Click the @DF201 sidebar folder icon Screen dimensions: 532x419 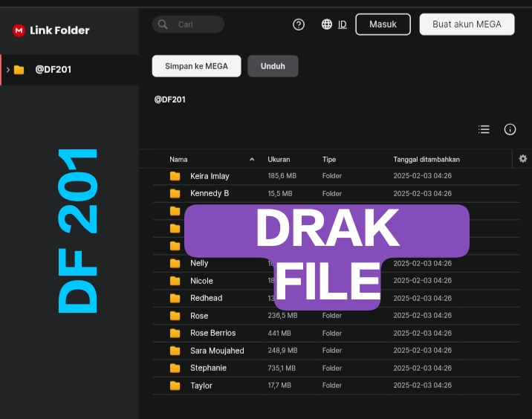(x=19, y=70)
